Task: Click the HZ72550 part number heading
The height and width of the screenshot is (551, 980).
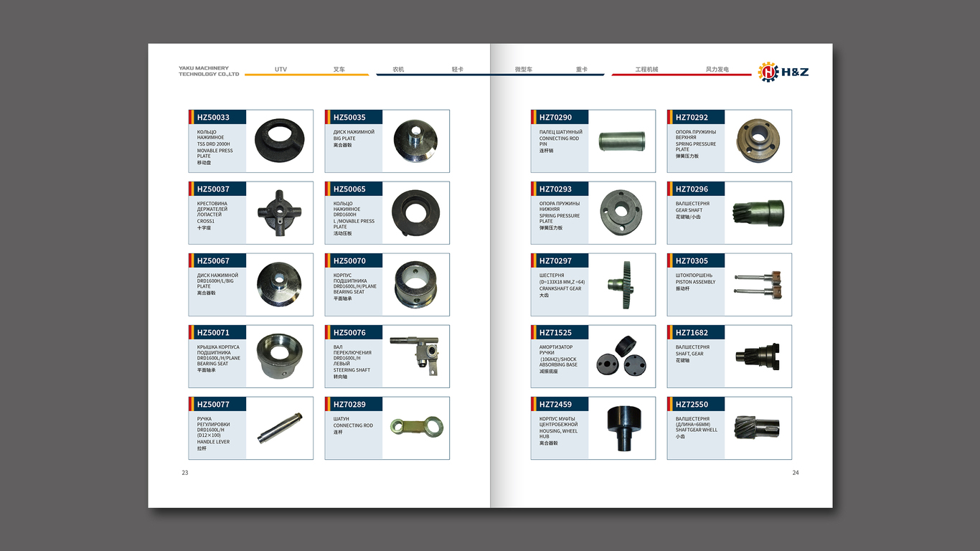Action: pyautogui.click(x=692, y=404)
